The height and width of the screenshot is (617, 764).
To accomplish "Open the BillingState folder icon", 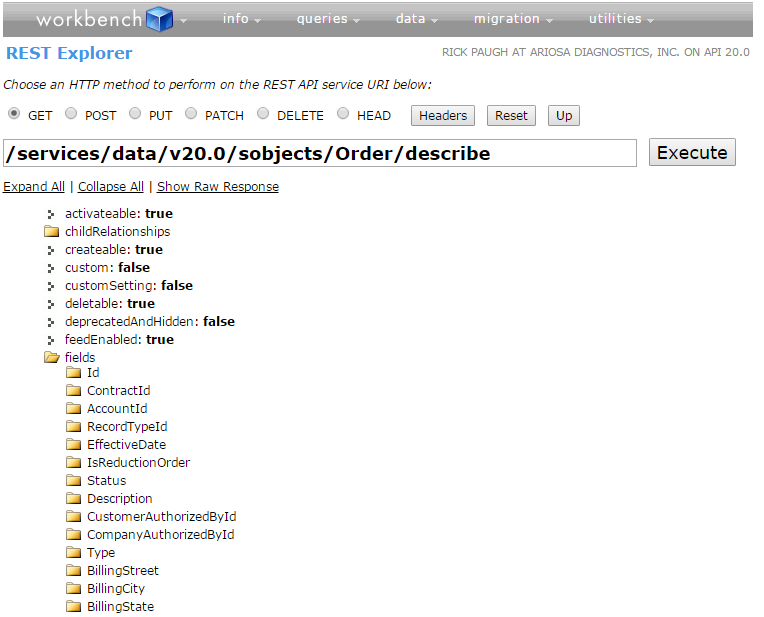I will coord(73,606).
